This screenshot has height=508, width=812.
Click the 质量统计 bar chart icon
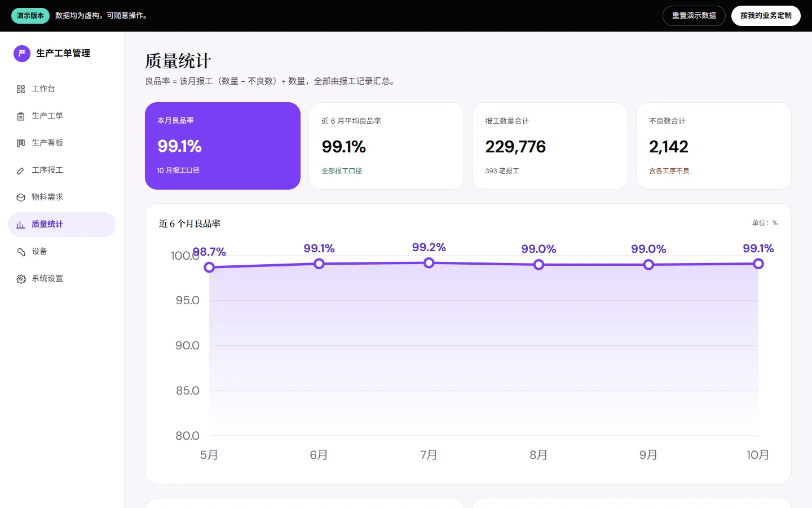click(21, 225)
